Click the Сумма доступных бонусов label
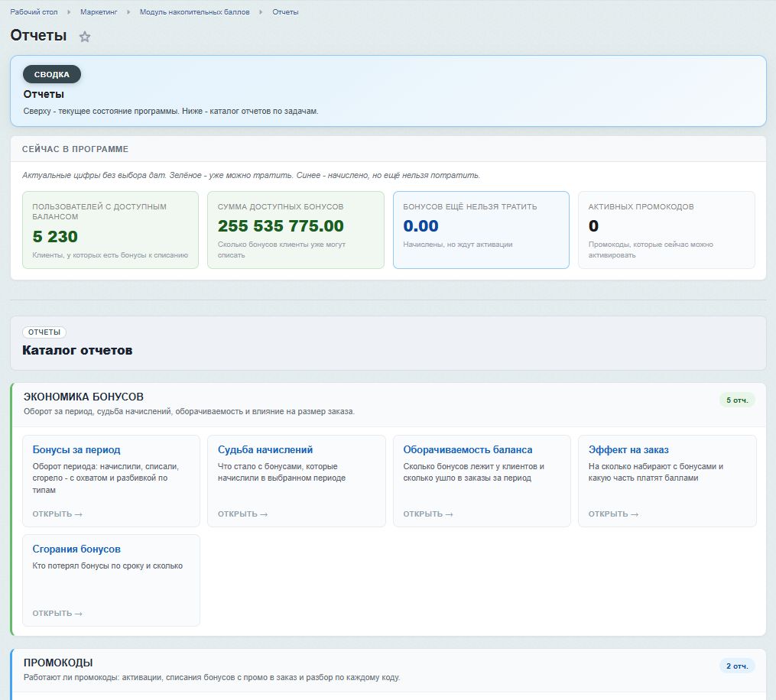The width and height of the screenshot is (776, 700). pyautogui.click(x=281, y=207)
